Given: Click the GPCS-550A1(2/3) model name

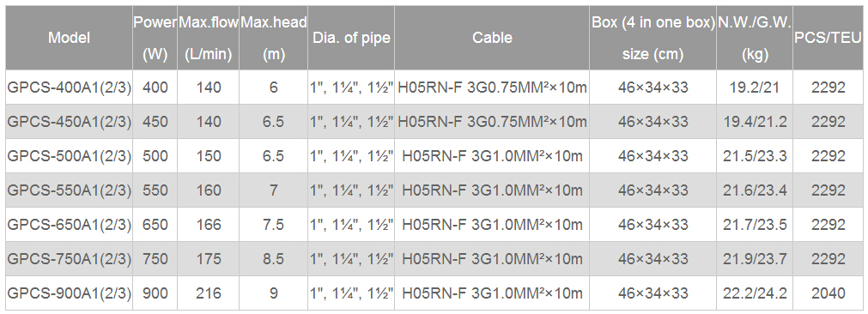Looking at the screenshot, I should coord(70,190).
